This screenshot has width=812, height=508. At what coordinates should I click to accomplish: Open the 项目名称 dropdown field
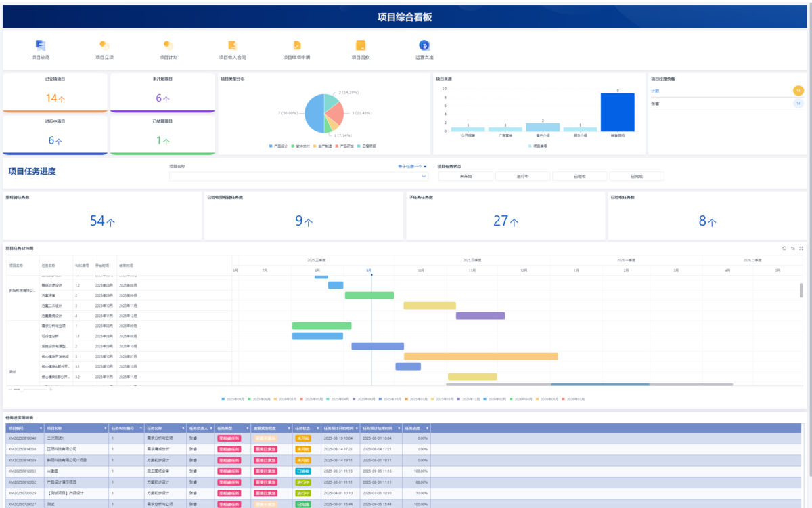(x=299, y=176)
